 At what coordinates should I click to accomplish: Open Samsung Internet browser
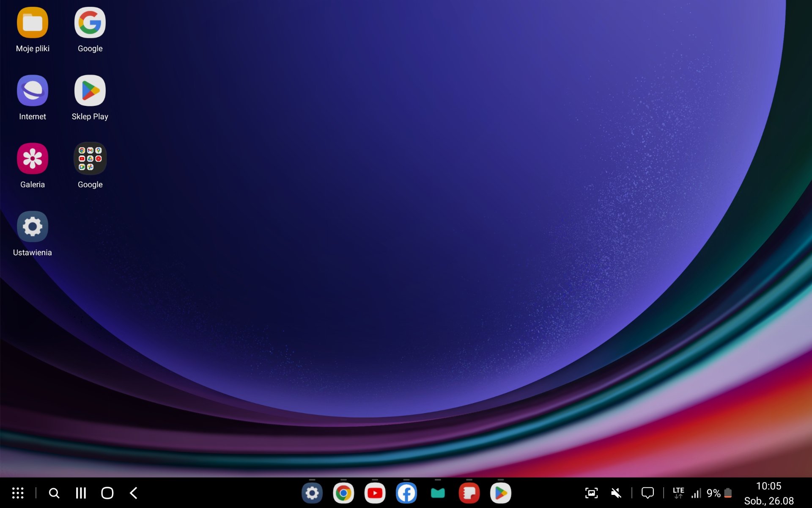[33, 91]
